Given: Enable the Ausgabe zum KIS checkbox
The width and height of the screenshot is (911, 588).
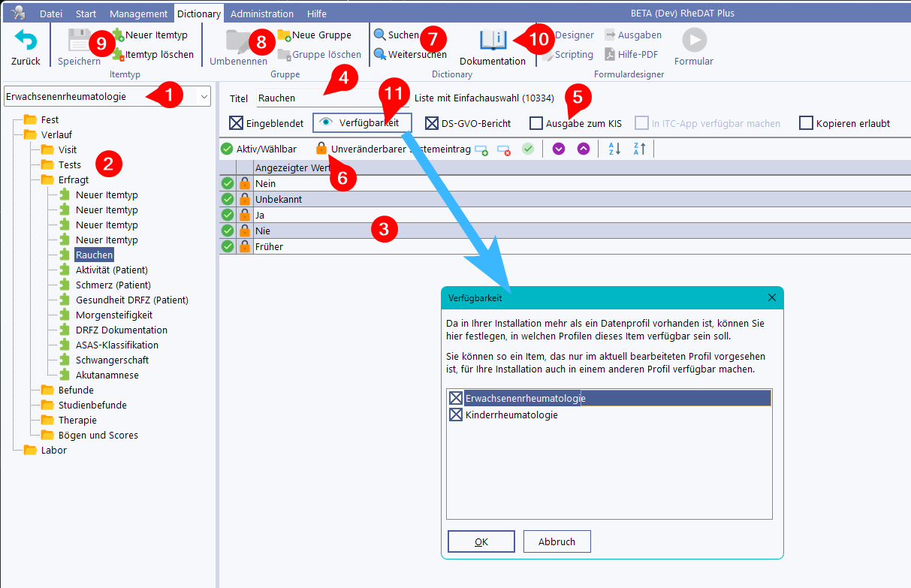Looking at the screenshot, I should (535, 123).
